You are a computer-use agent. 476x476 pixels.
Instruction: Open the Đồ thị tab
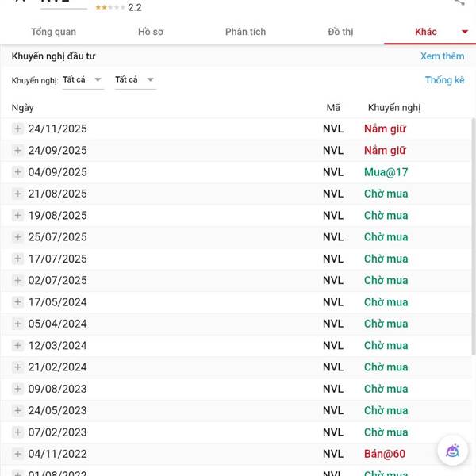340,32
